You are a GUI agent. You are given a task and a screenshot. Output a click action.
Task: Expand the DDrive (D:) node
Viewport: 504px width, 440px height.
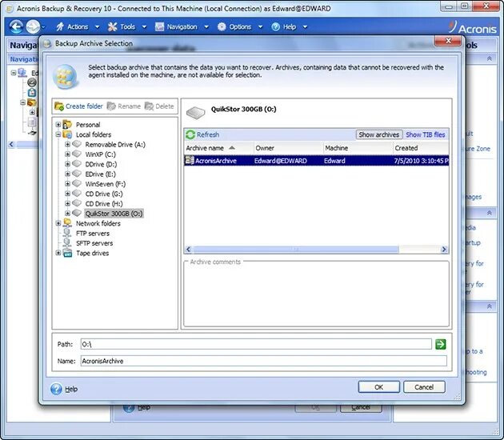67,164
